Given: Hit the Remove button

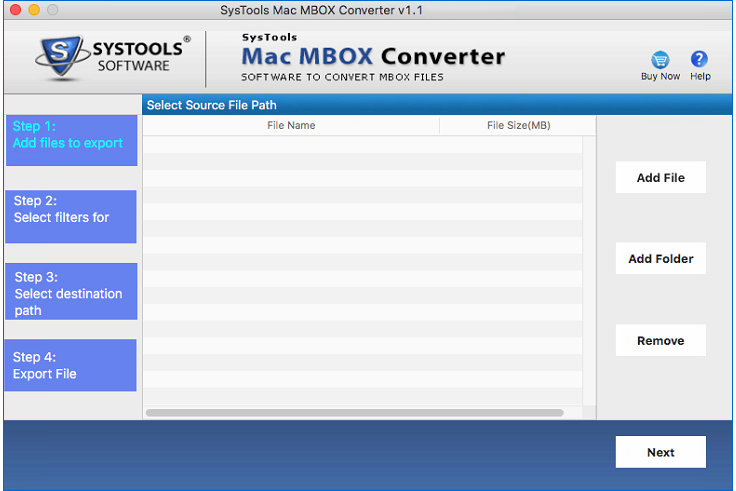Looking at the screenshot, I should (661, 341).
